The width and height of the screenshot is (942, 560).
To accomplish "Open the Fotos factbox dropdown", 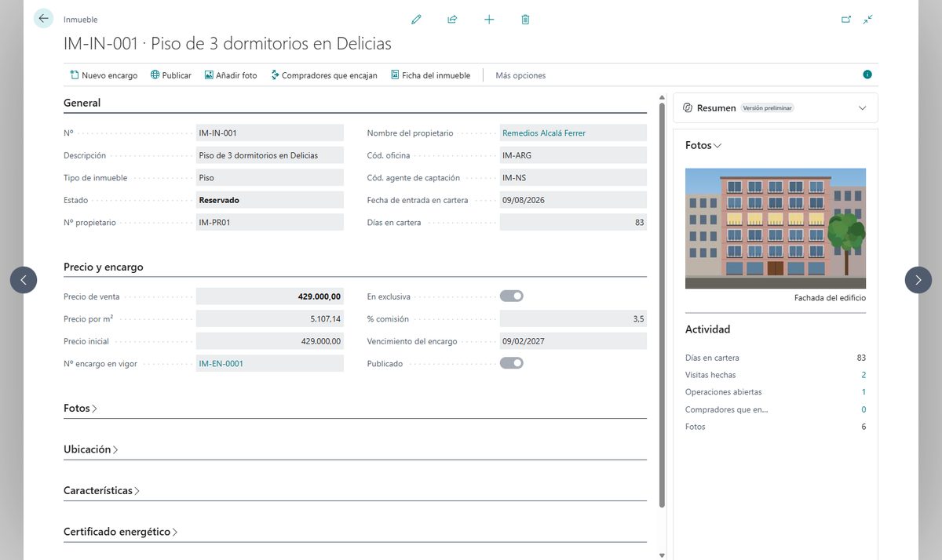I will point(703,145).
